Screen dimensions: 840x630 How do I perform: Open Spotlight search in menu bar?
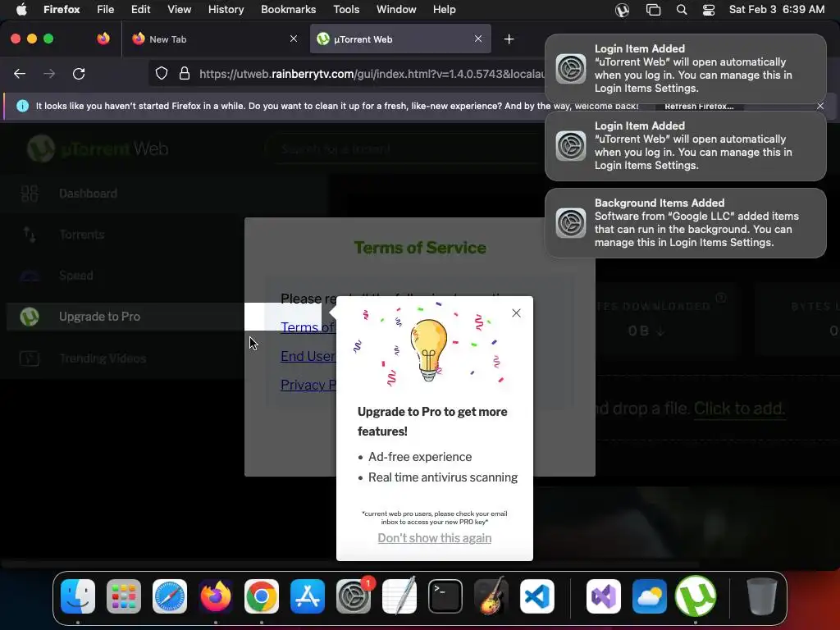[682, 10]
